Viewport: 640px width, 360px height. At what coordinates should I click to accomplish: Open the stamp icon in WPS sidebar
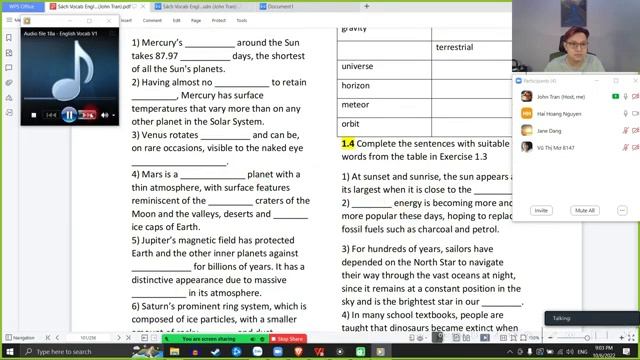9,98
